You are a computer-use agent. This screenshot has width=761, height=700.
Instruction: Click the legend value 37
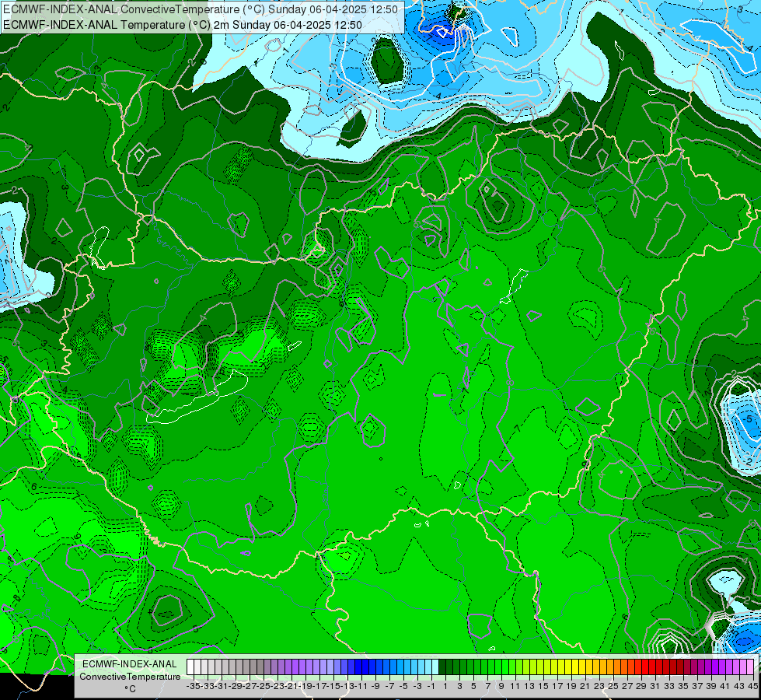(x=697, y=686)
